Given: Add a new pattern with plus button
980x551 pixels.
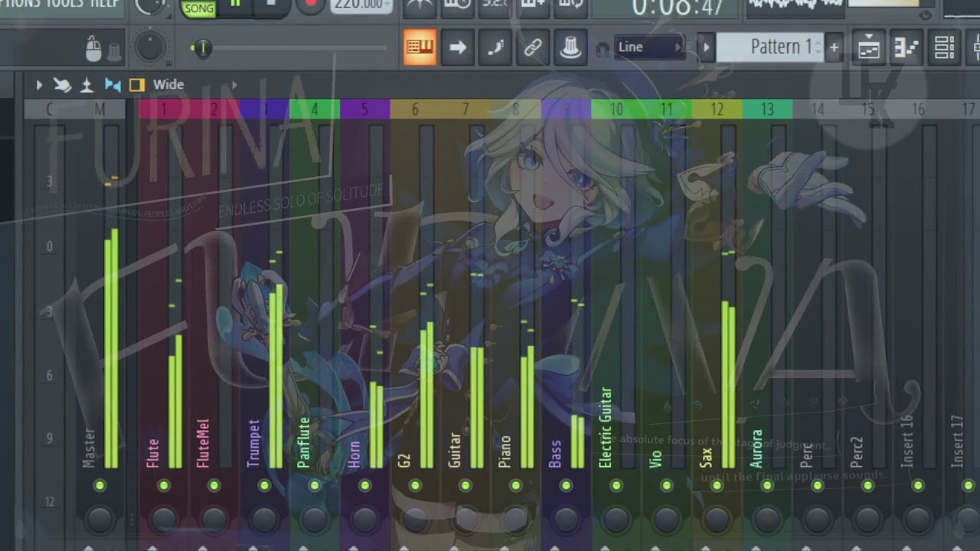Looking at the screenshot, I should [834, 47].
